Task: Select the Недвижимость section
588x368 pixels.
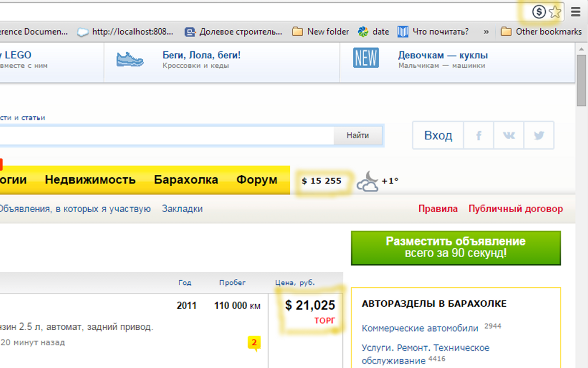Action: pos(90,180)
